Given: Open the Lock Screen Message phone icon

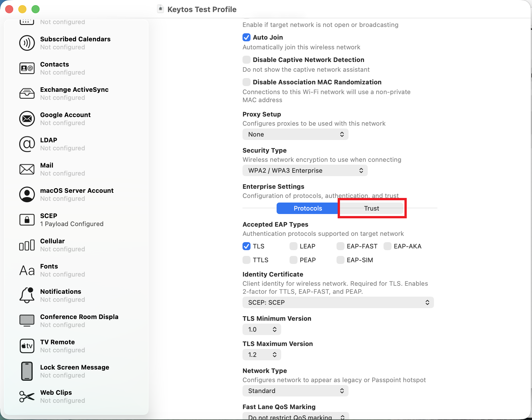Looking at the screenshot, I should click(27, 371).
